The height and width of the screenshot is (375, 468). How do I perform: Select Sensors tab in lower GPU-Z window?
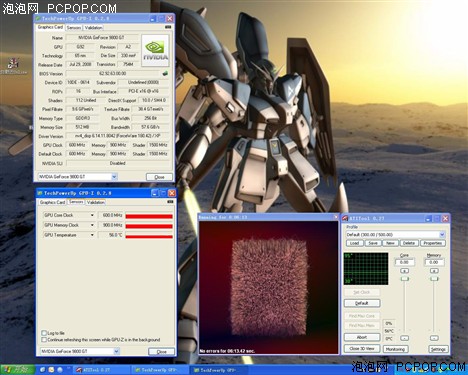click(x=76, y=202)
